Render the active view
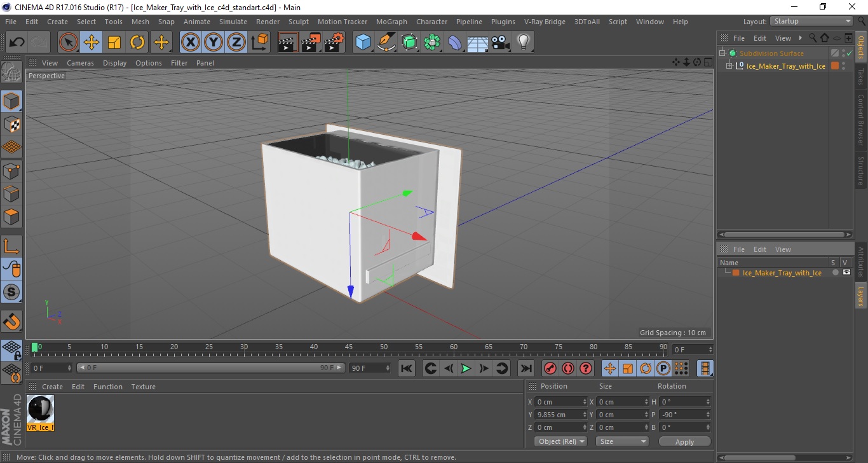The height and width of the screenshot is (463, 868). (288, 43)
